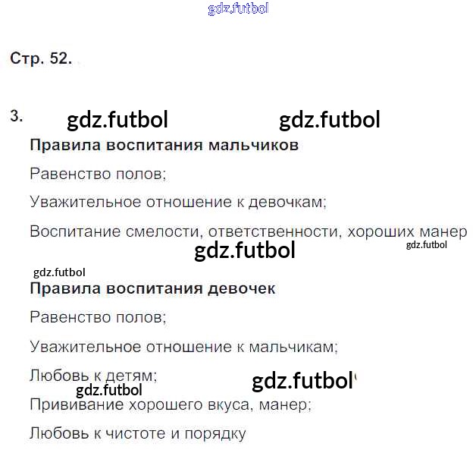
Task: Click small gdz.futbol watermark above "Правила воспитания девочек"
Action: (60, 272)
